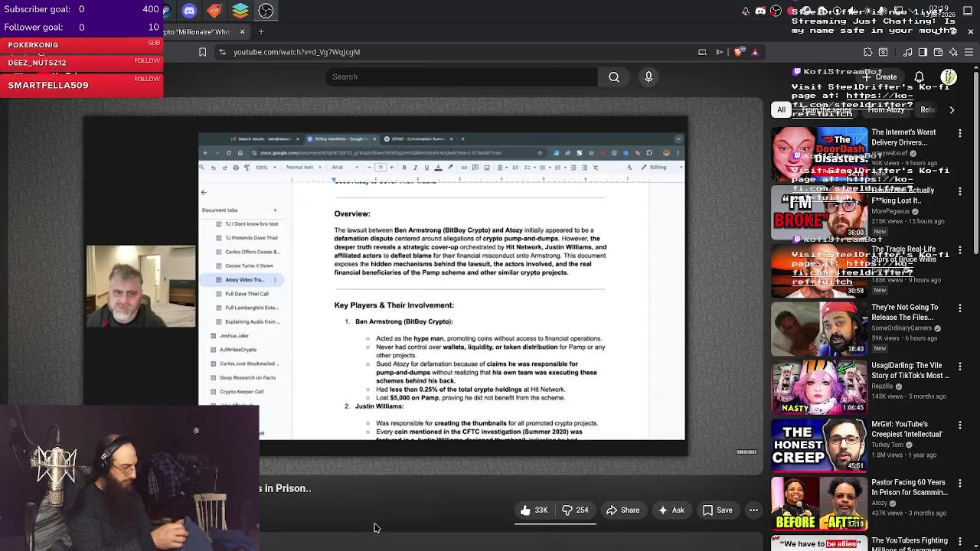Click the voice search microphone icon
The height and width of the screenshot is (551, 980).
click(x=648, y=77)
